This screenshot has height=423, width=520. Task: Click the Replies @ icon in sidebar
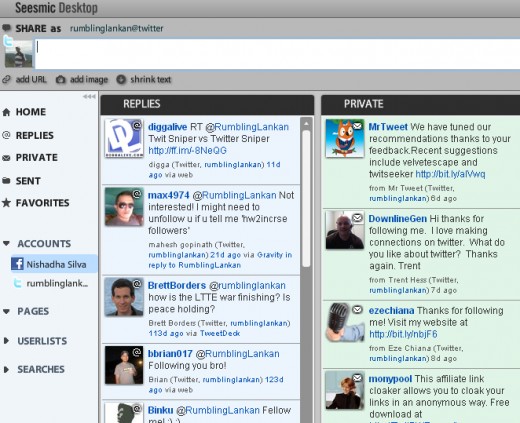pyautogui.click(x=6, y=135)
